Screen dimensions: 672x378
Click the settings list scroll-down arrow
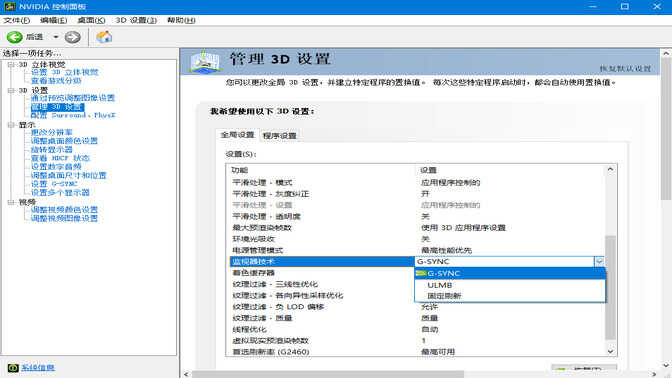point(610,351)
